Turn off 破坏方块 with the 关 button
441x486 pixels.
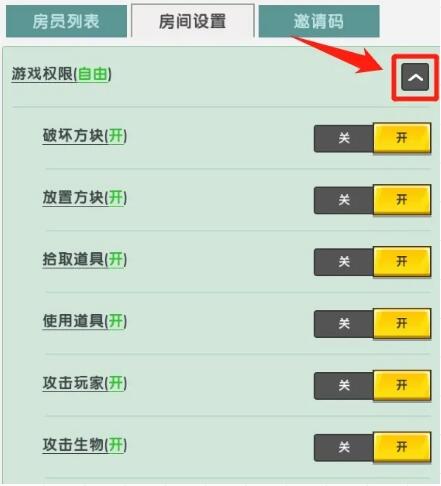[343, 139]
